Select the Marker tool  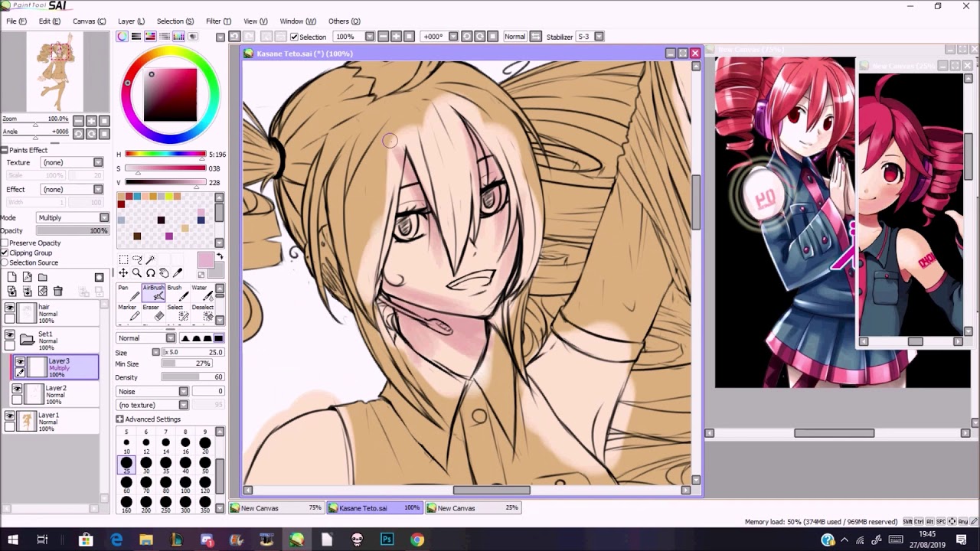tap(128, 311)
